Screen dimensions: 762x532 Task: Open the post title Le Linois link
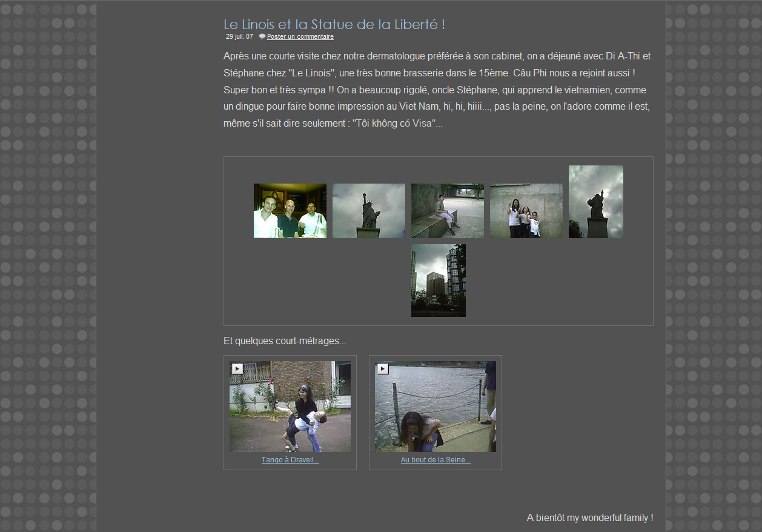(334, 24)
